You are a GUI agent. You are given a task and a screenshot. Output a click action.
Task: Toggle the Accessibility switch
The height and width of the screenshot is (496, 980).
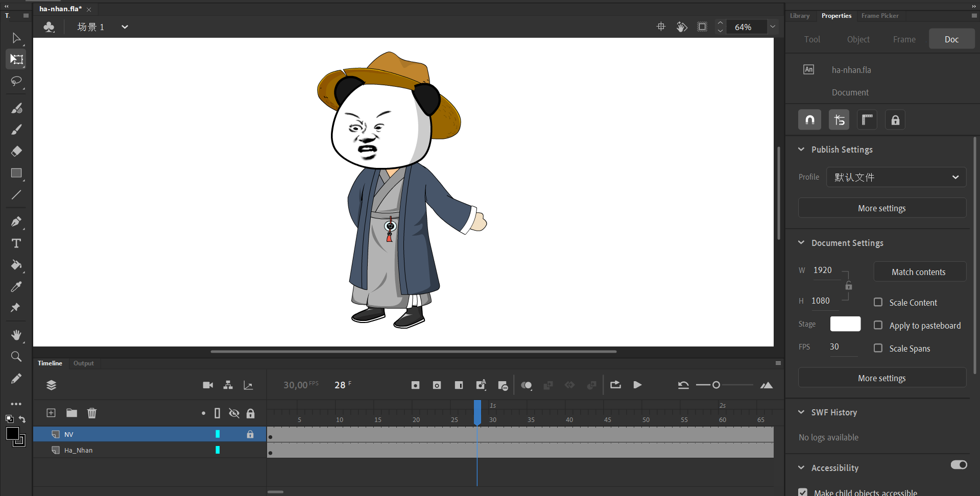pyautogui.click(x=959, y=465)
